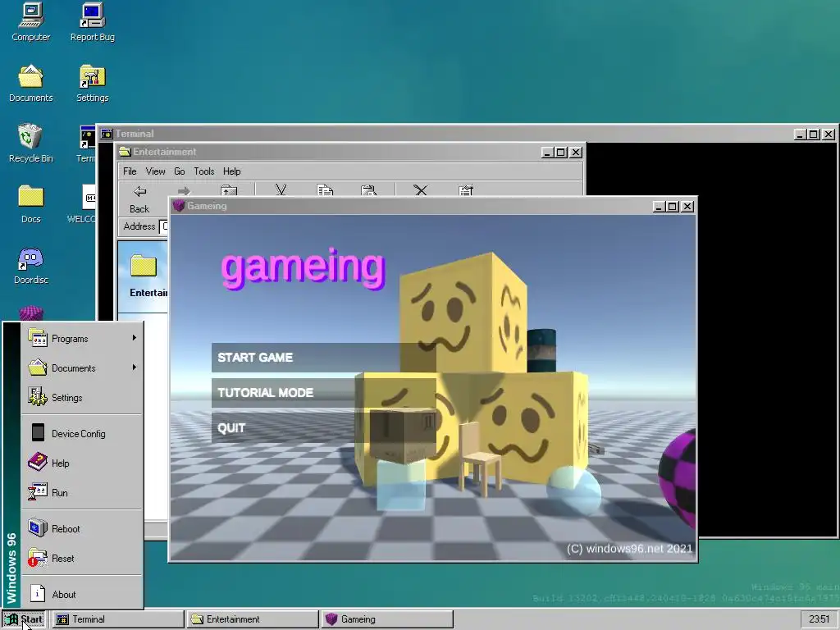Open the Go menu in Entertainment window
This screenshot has height=630, width=840.
(180, 171)
